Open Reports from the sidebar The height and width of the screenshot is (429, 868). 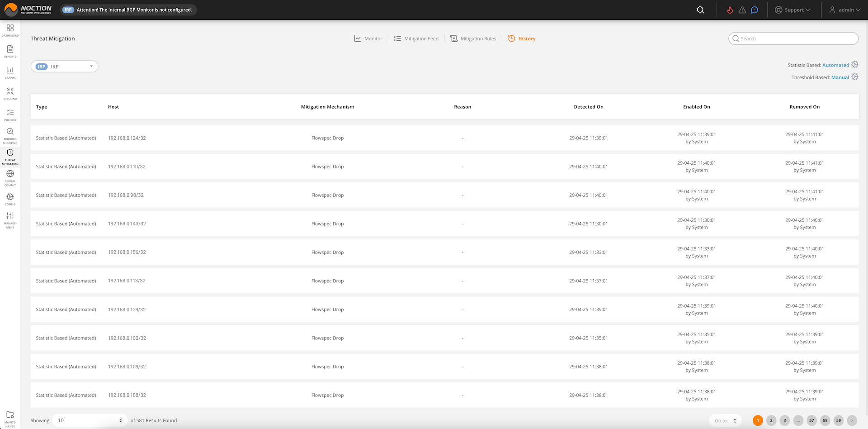tap(10, 51)
